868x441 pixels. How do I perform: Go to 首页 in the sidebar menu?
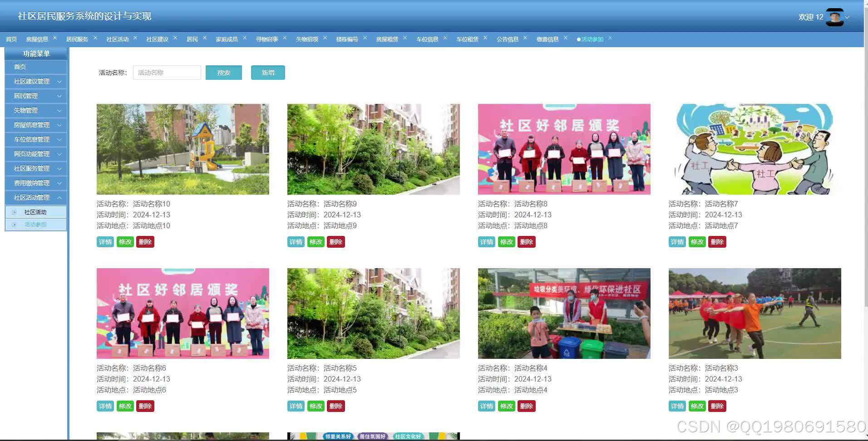(36, 67)
